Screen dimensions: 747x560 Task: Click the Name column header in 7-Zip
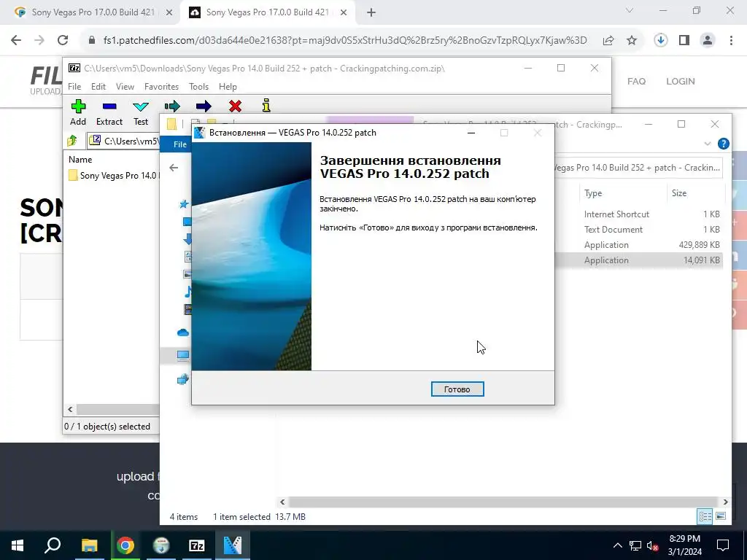[80, 160]
